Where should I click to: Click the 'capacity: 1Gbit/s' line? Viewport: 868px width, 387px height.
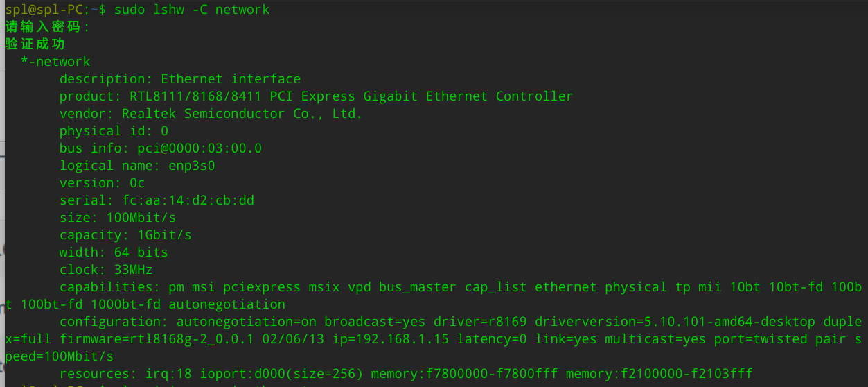[x=125, y=235]
